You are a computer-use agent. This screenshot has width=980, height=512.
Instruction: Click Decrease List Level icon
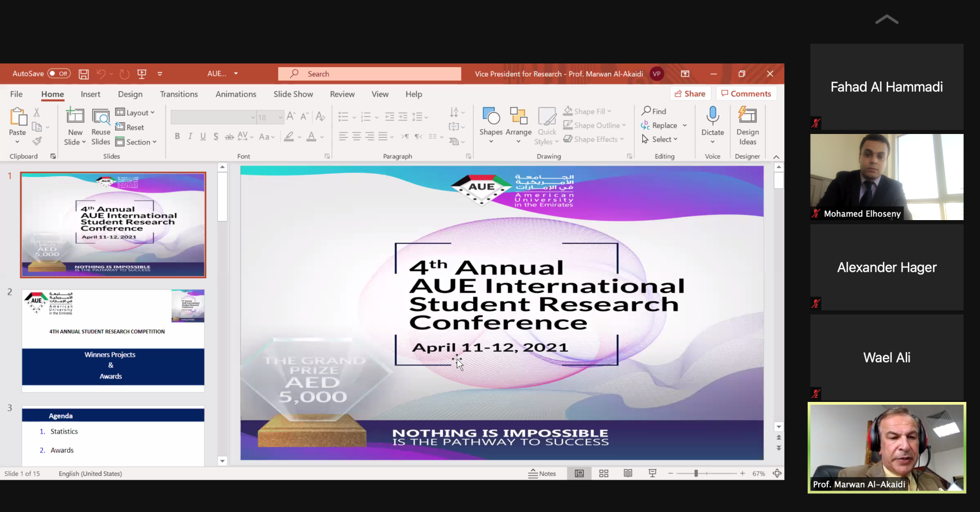(x=390, y=116)
